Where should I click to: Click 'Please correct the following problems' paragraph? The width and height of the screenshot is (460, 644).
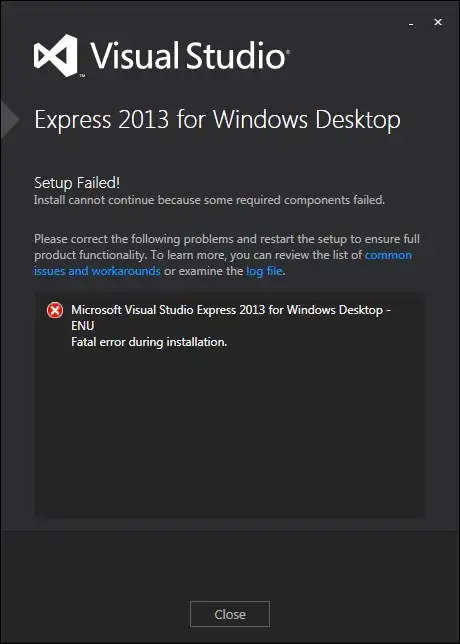point(227,255)
